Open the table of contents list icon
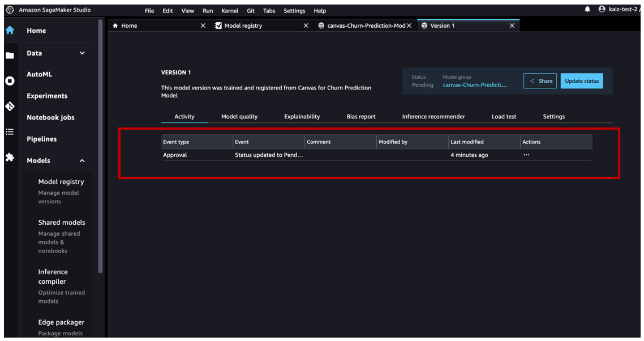The width and height of the screenshot is (644, 341). (10, 132)
